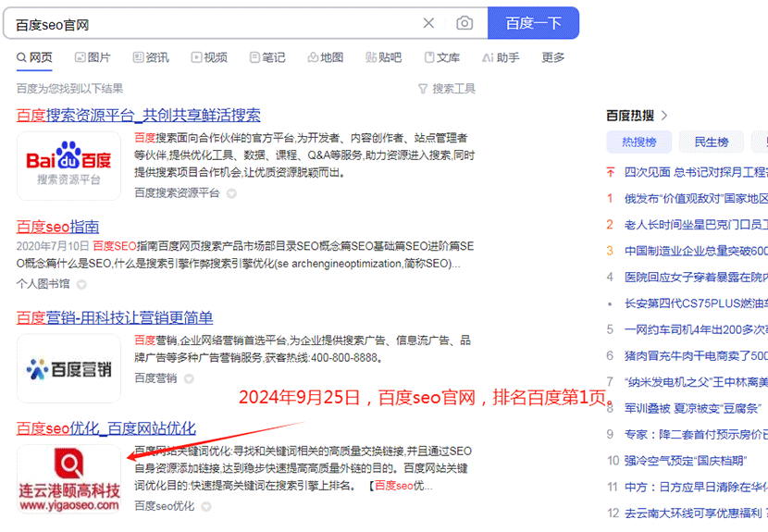The height and width of the screenshot is (532, 768).
Task: Open hot topic 医院回应女子穿着暴露
Action: coord(696,278)
